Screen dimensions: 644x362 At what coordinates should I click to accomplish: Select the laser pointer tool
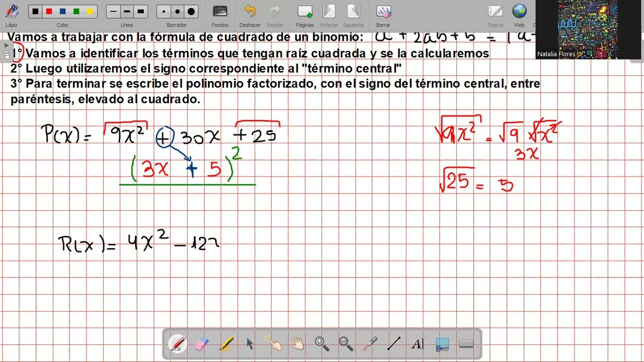370,343
